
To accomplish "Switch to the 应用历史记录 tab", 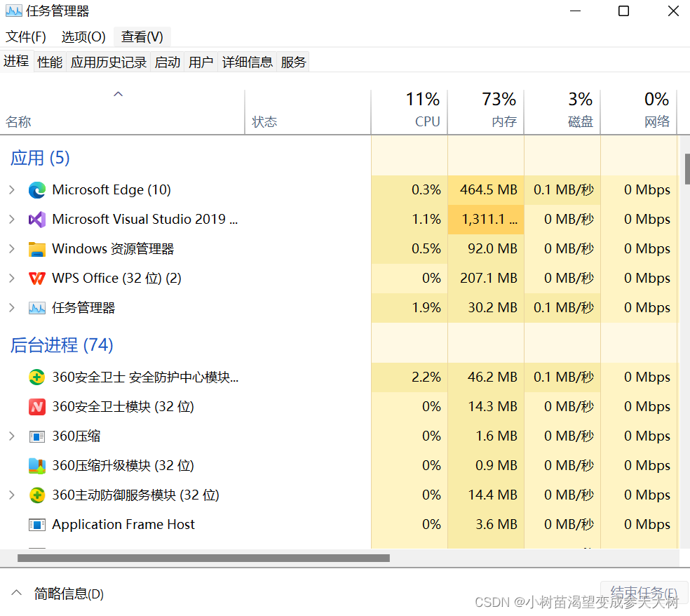I will [109, 62].
